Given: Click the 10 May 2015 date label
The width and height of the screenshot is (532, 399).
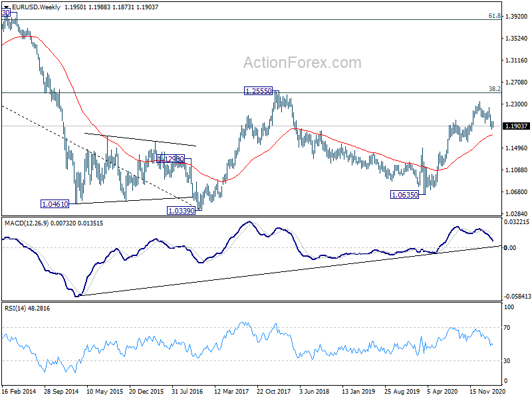Looking at the screenshot, I should click(105, 392).
